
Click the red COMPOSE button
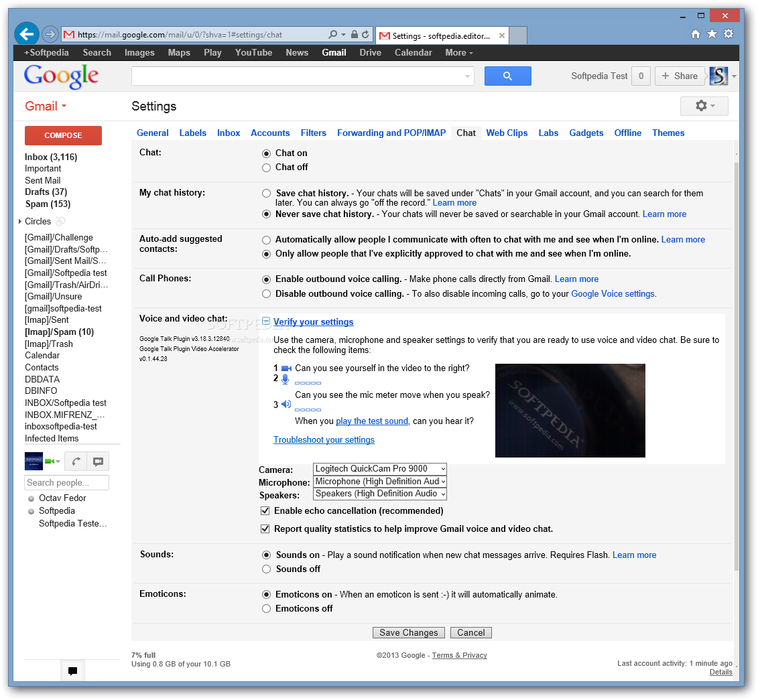63,135
